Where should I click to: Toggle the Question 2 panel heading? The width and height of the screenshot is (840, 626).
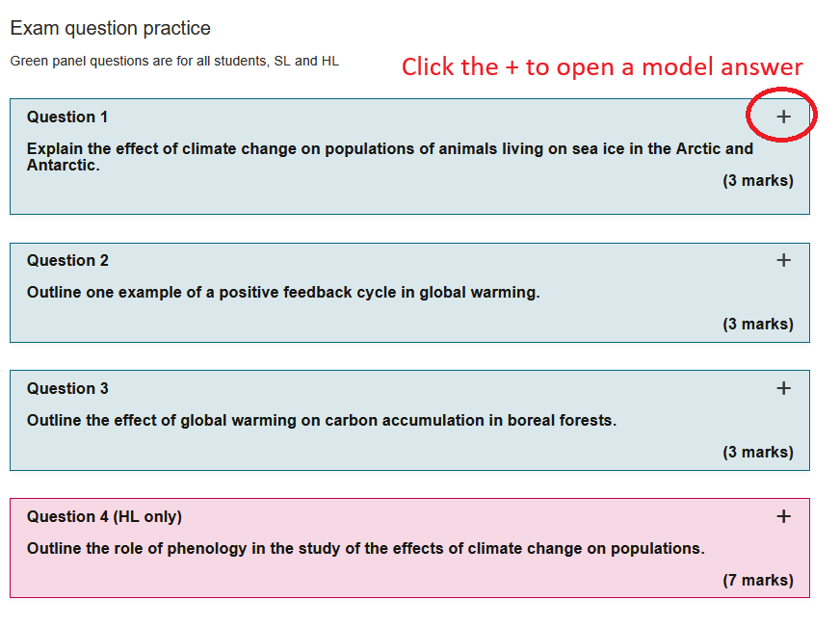pyautogui.click(x=67, y=260)
